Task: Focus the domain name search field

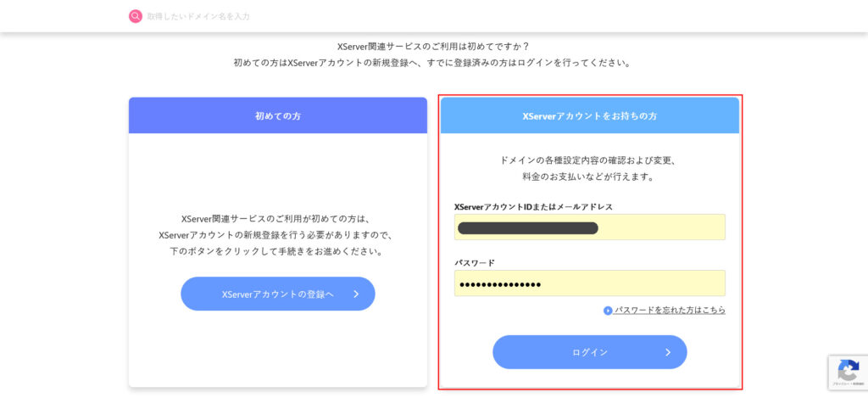Action: click(x=198, y=17)
